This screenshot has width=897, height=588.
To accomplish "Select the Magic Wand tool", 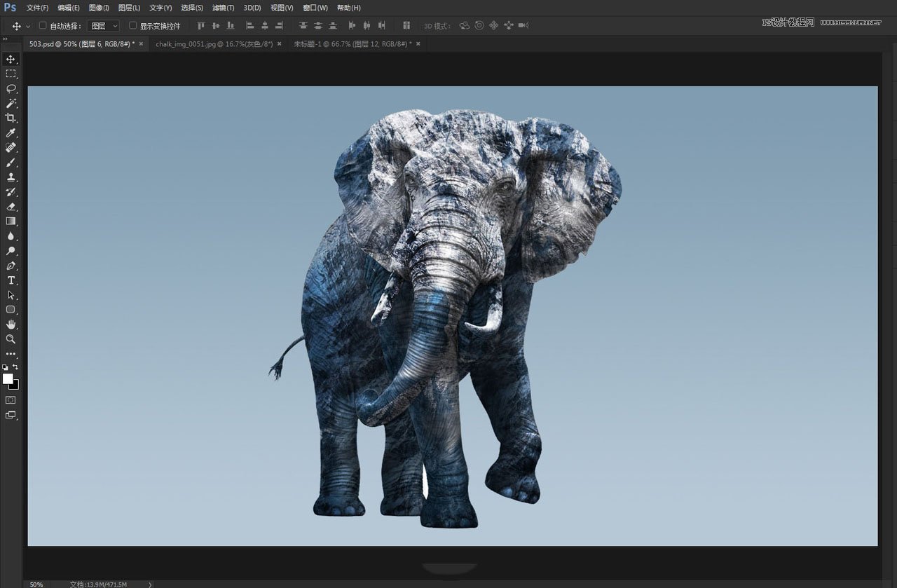I will 11,103.
